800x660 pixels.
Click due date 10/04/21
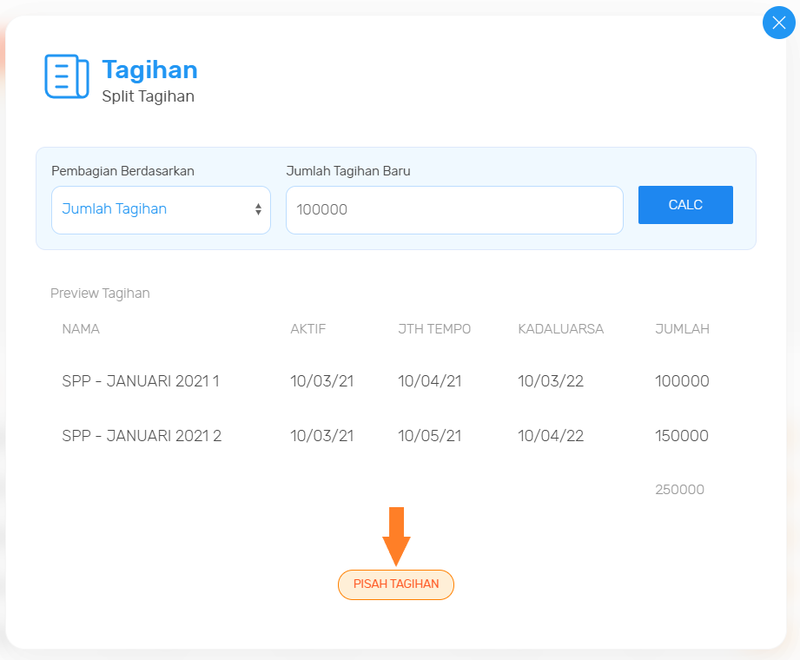tap(430, 381)
